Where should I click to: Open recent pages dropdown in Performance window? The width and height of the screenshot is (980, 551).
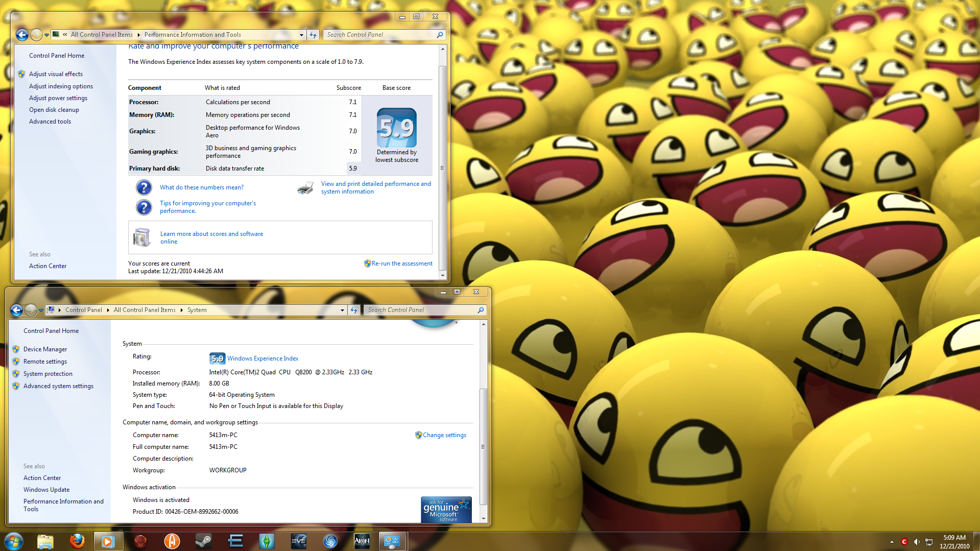(x=46, y=35)
